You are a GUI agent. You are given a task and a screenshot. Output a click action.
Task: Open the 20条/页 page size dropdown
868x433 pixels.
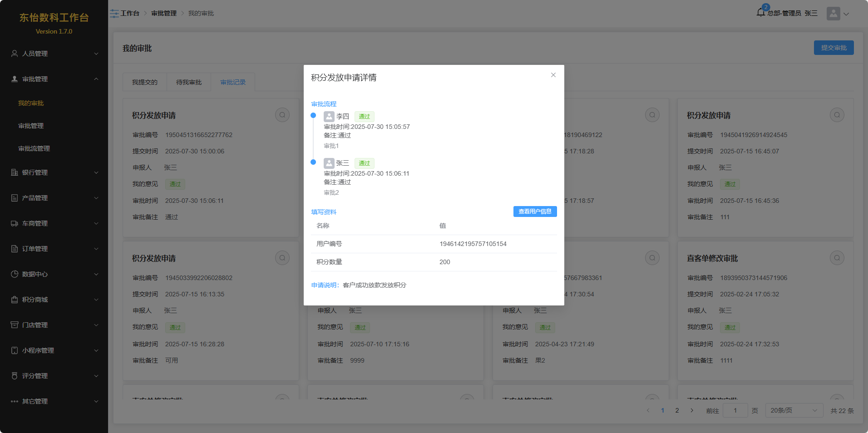tap(794, 410)
